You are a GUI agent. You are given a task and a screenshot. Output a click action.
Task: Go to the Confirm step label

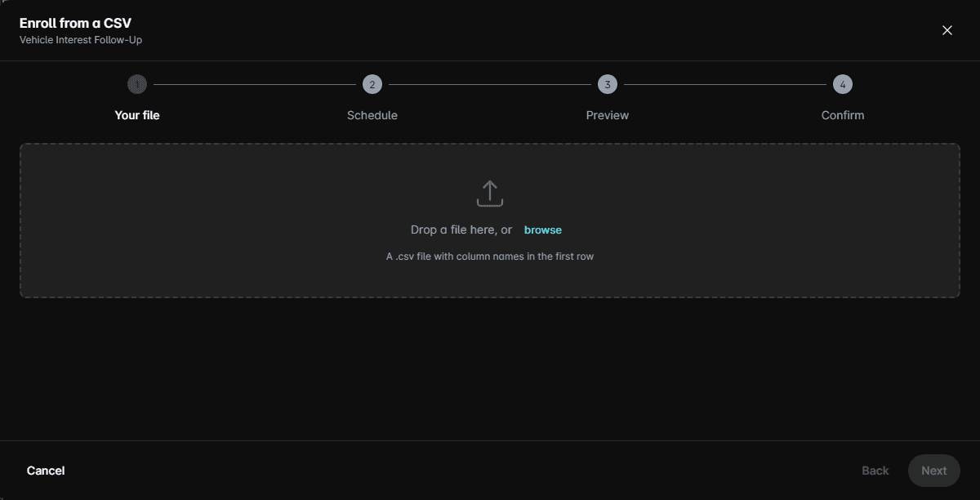point(843,115)
